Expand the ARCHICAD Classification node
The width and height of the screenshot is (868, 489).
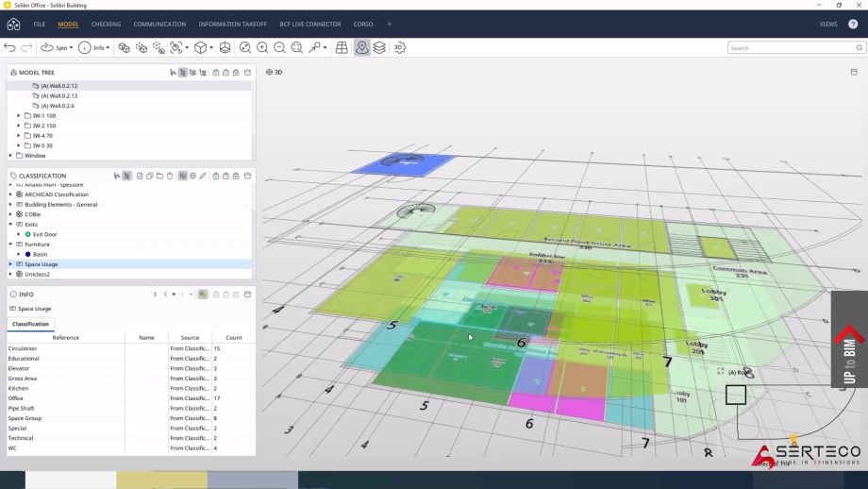(10, 194)
